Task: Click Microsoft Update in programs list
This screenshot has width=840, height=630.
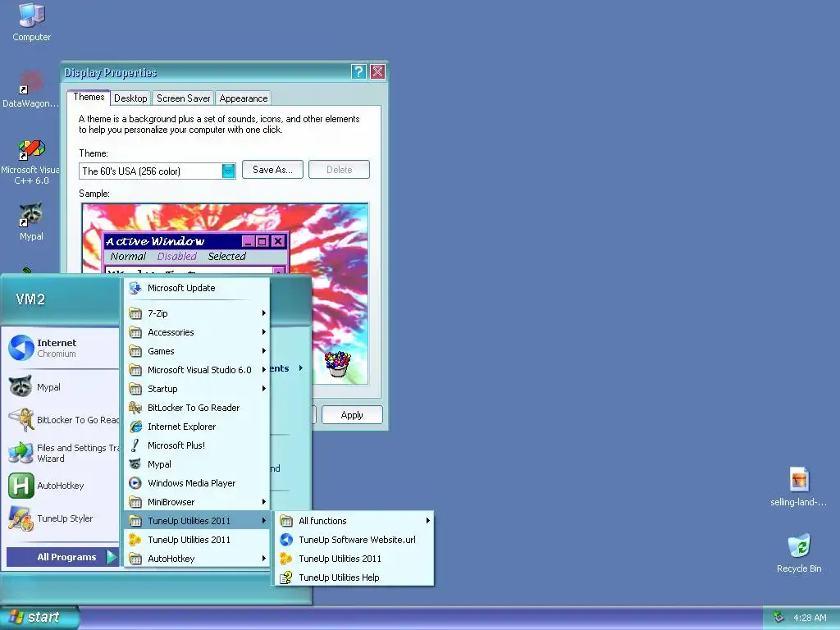Action: coord(197,288)
